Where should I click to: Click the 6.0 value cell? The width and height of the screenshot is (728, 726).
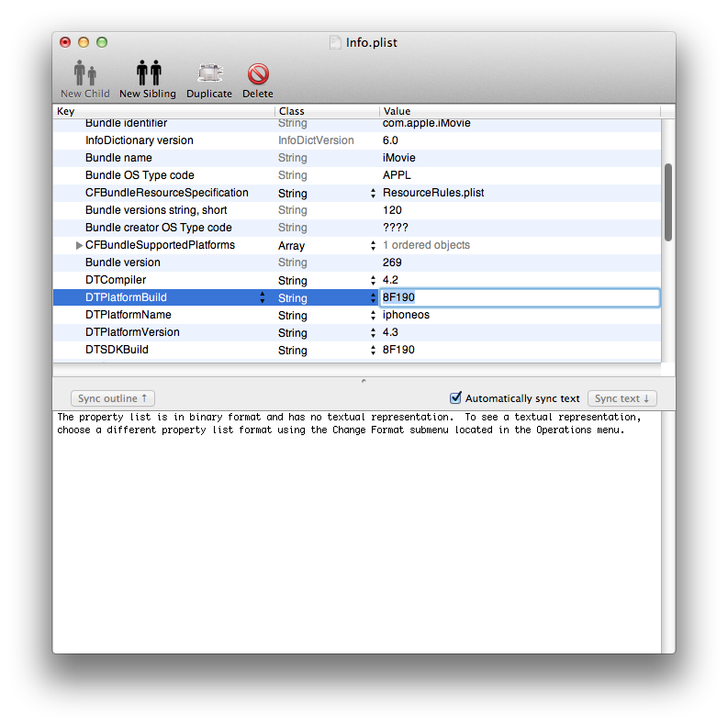pos(390,140)
